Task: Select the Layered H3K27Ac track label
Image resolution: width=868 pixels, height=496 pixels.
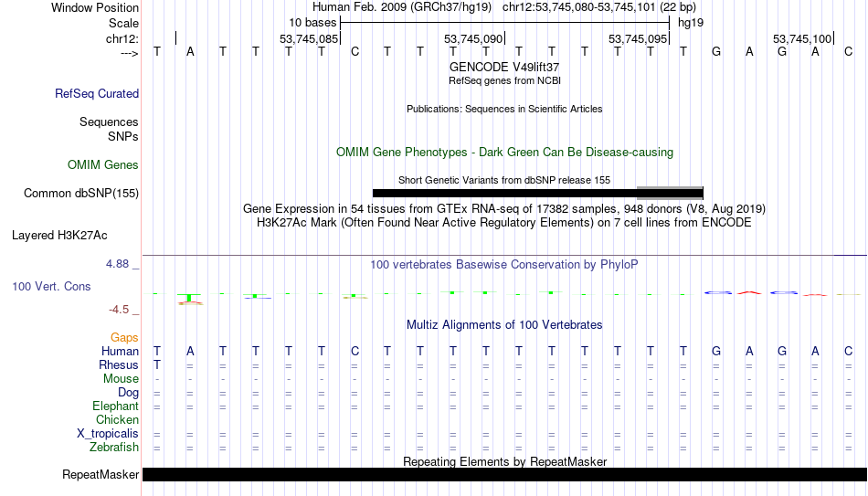Action: (x=59, y=236)
